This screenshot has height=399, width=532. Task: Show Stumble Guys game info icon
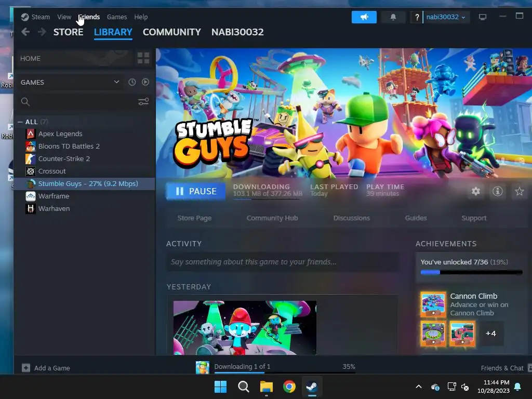click(x=497, y=191)
